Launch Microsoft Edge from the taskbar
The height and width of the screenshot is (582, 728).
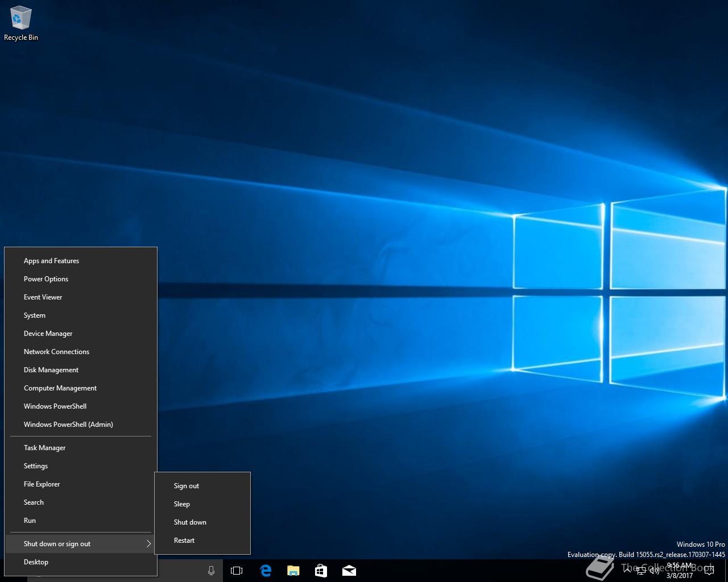(x=266, y=571)
